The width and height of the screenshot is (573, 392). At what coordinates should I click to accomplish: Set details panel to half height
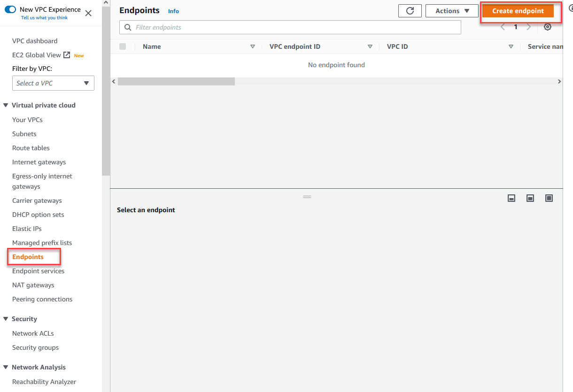(530, 198)
